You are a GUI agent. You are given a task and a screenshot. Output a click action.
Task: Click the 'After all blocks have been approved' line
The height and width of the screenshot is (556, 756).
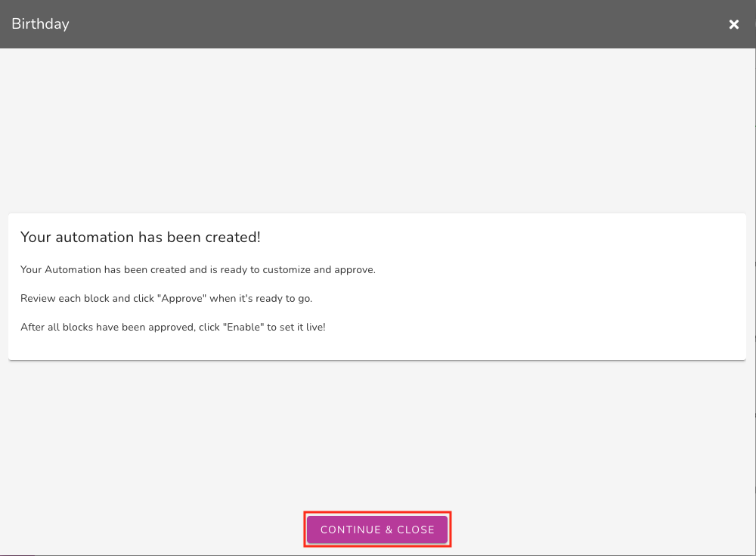[x=172, y=327]
